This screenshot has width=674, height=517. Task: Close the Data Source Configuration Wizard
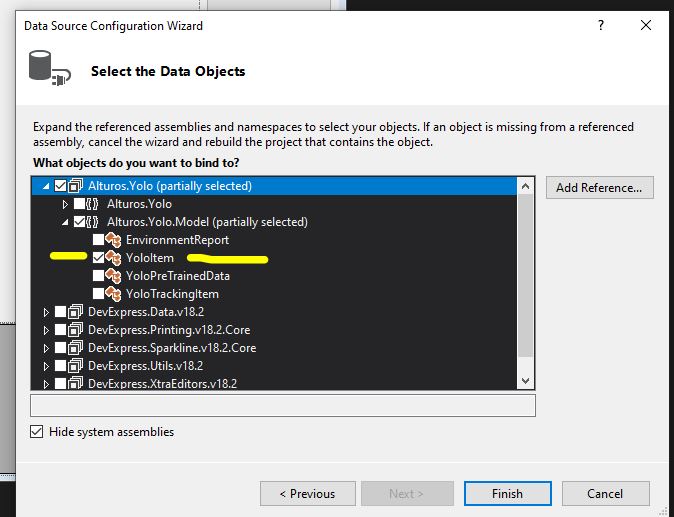pos(646,25)
